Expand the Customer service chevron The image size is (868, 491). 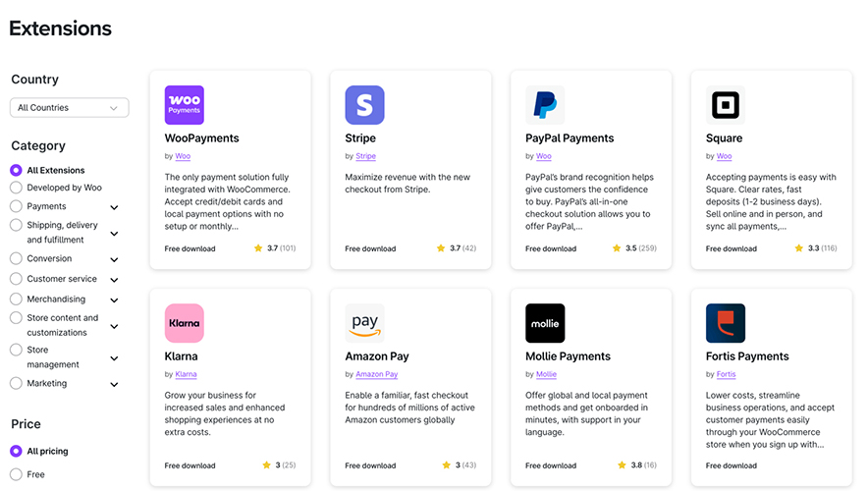114,280
